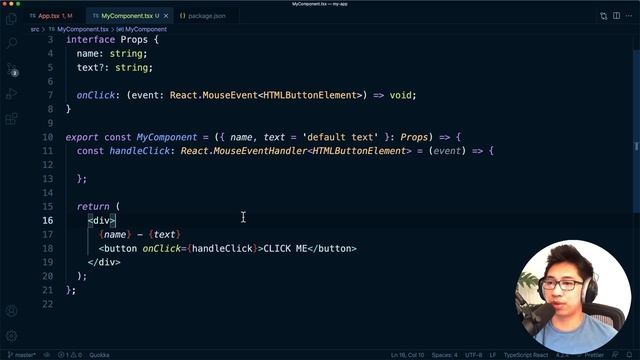Click the feedback icon in status bar
640x360 pixels.
[x=615, y=355]
